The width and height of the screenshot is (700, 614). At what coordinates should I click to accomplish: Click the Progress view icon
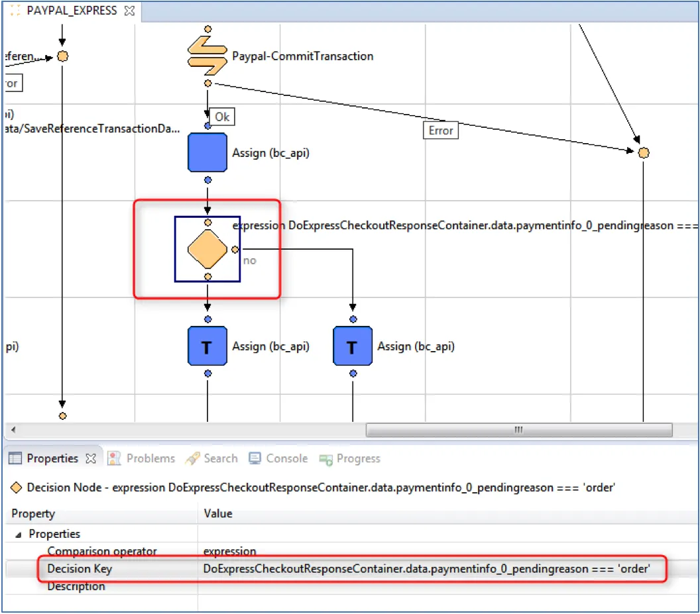point(326,459)
